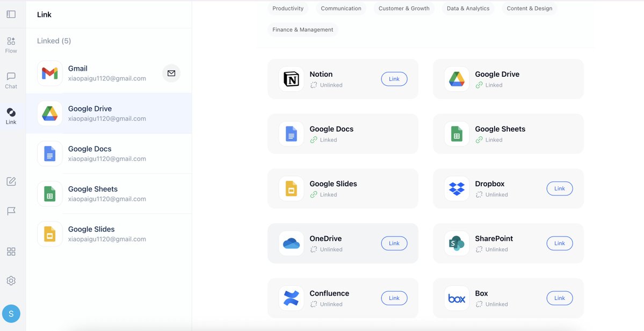644x331 pixels.
Task: Link the SharePoint integration
Action: pos(560,243)
